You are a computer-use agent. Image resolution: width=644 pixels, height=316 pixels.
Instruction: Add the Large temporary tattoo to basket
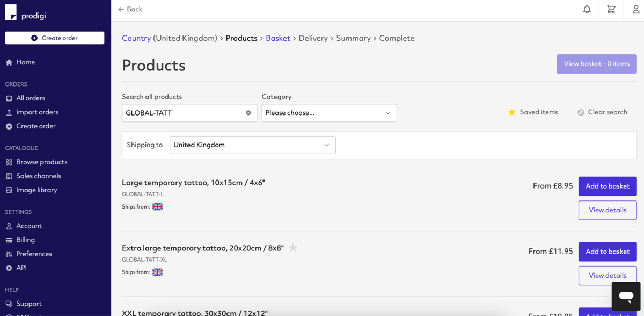pyautogui.click(x=608, y=186)
